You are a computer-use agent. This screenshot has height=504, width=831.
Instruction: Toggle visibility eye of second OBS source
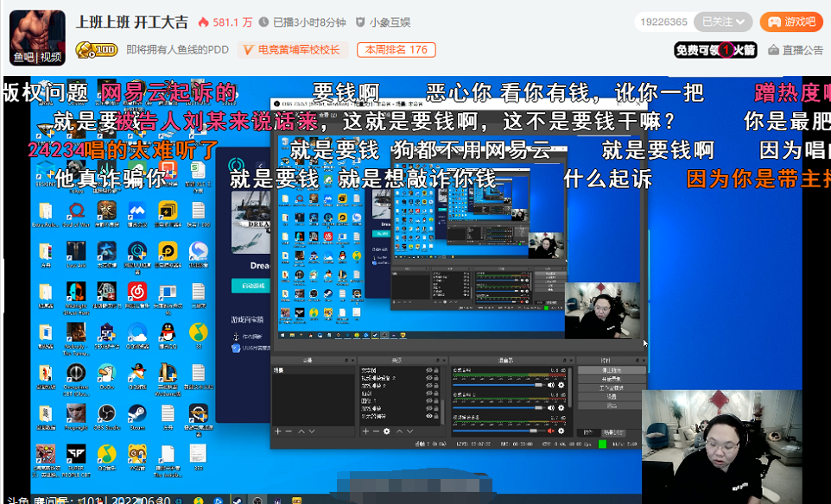click(x=429, y=378)
